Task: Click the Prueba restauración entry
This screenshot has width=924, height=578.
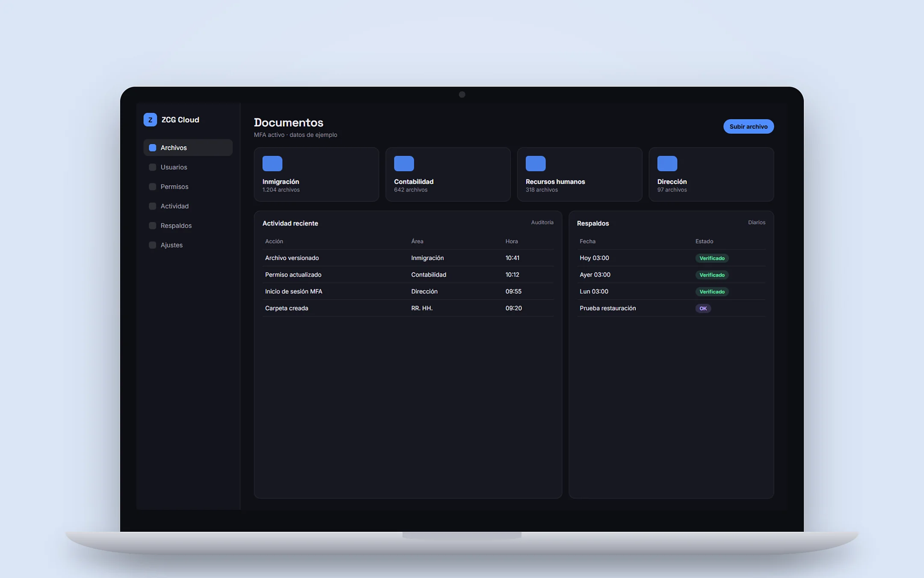Action: pyautogui.click(x=607, y=308)
